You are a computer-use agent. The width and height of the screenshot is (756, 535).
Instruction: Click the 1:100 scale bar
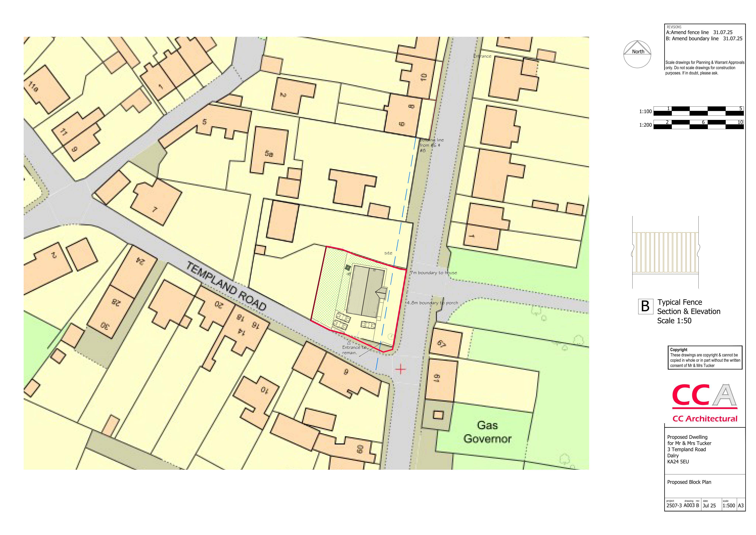(698, 111)
